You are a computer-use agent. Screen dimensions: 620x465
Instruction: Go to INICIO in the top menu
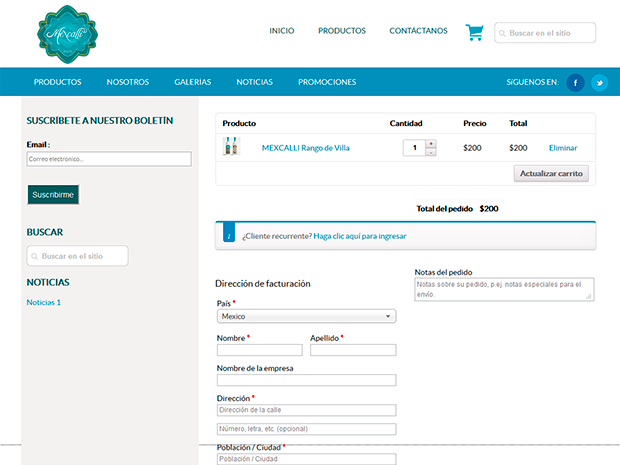(282, 31)
